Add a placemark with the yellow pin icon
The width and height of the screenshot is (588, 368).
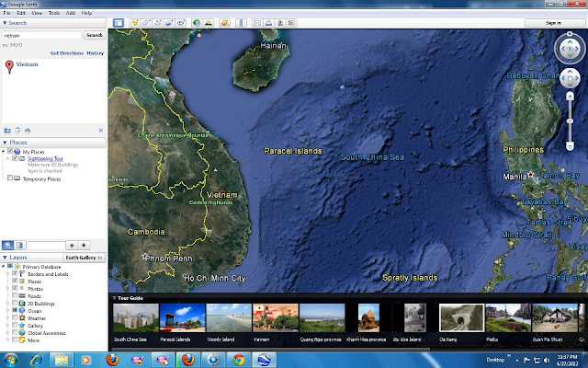[135, 23]
